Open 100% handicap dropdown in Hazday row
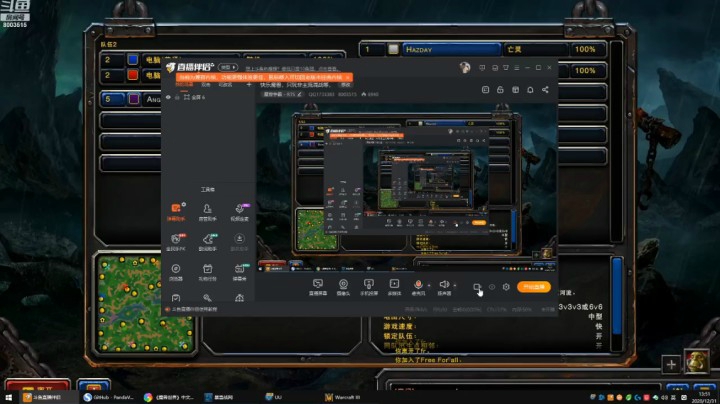The image size is (720, 404). [588, 49]
